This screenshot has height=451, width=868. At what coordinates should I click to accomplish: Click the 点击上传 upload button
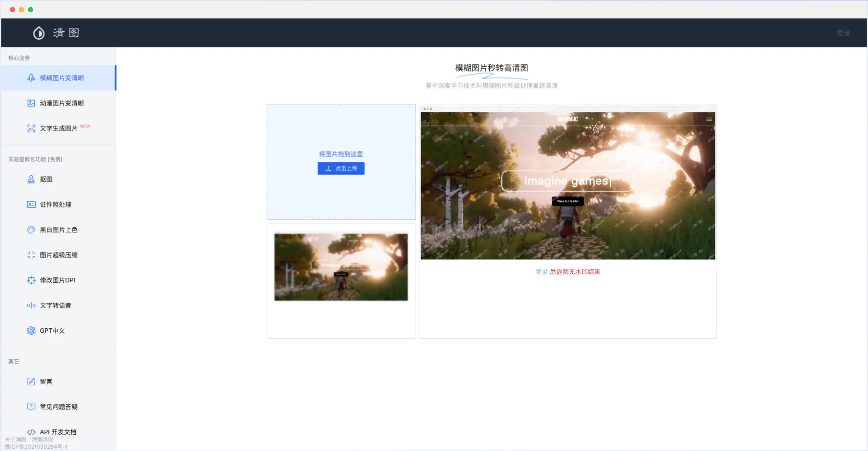click(341, 169)
